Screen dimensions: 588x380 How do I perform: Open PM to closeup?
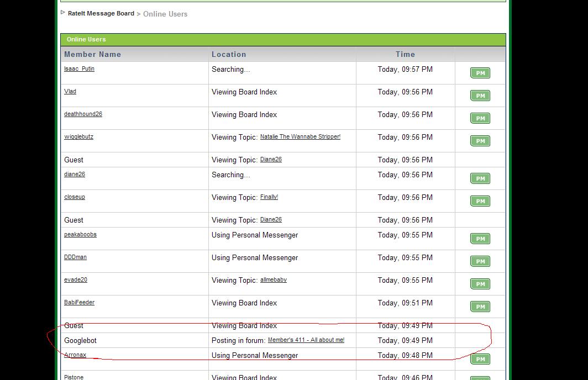click(x=480, y=201)
